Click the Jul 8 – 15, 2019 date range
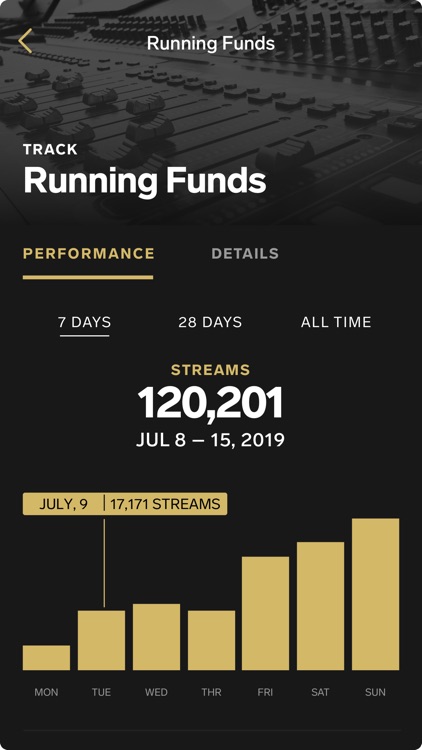 point(211,440)
